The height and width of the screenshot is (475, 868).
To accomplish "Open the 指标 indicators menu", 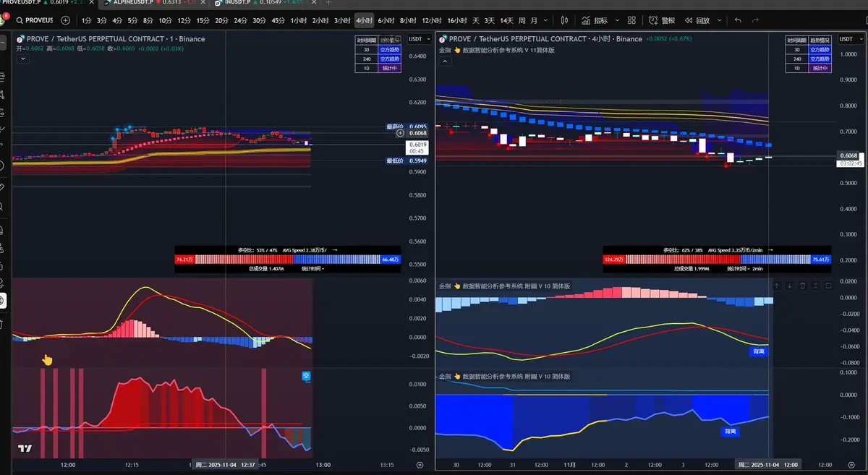I will 596,20.
